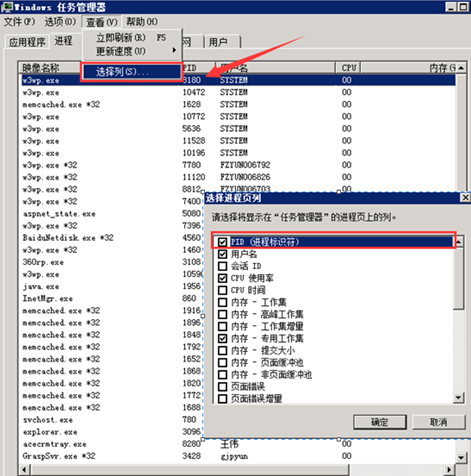Viewport: 471px width, 476px height.
Task: Select memcached.exe *32 row with PID 1628
Action: click(x=238, y=104)
